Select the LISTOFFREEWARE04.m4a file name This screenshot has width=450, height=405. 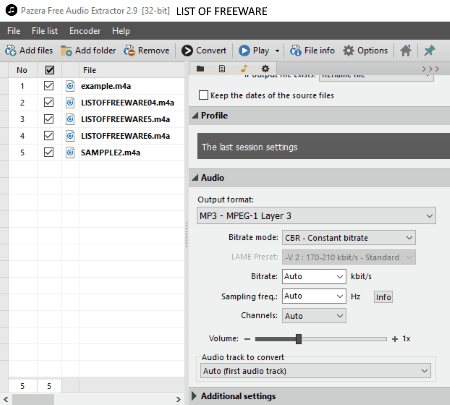(x=127, y=103)
